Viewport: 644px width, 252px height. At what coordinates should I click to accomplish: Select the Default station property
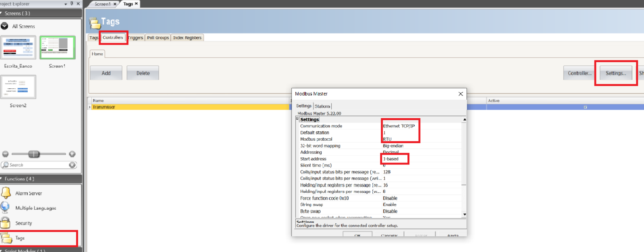(314, 132)
